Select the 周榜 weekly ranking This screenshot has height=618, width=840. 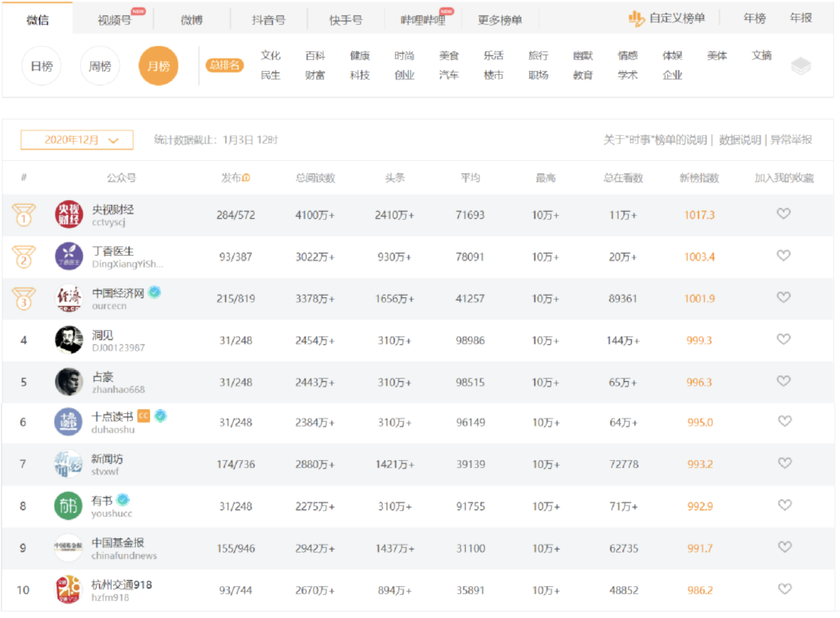coord(100,66)
